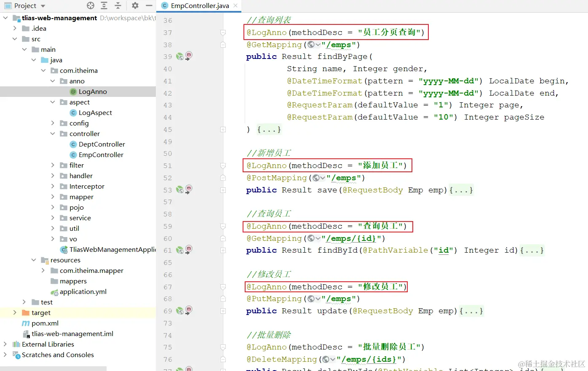
Task: Close the EmpController.java tab
Action: click(x=235, y=5)
